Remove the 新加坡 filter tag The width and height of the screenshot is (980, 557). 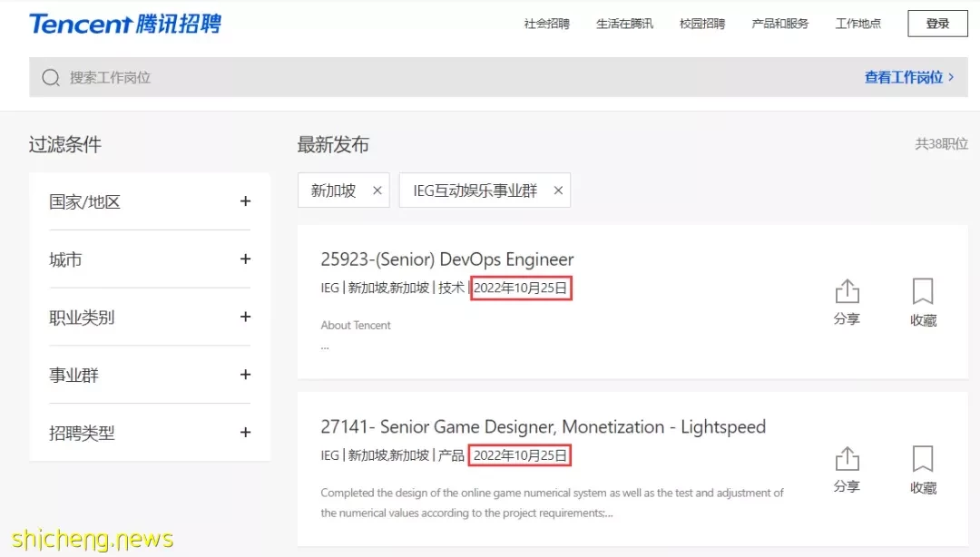coord(377,190)
